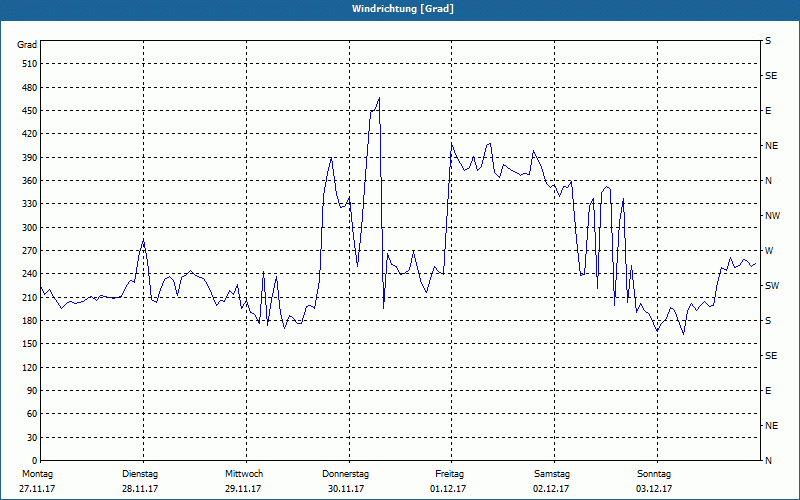Select the E compass label level with 450
Screen dimensions: 800x500
(768, 111)
